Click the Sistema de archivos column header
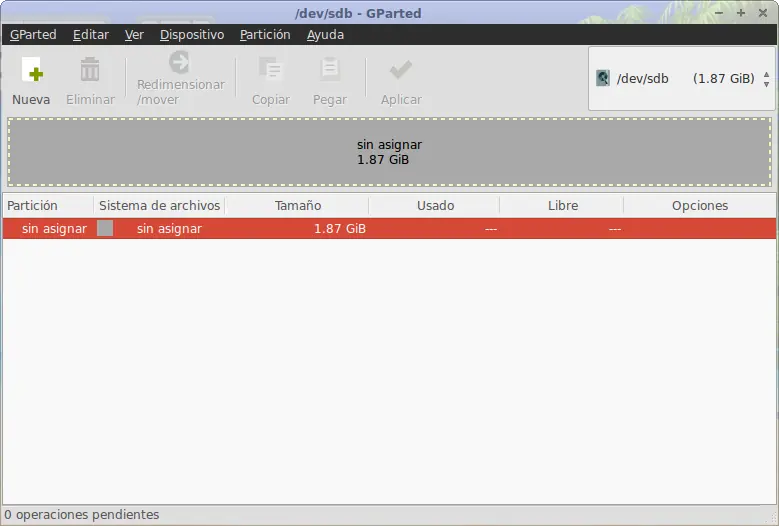Viewport: 779px width, 526px height. pos(159,206)
